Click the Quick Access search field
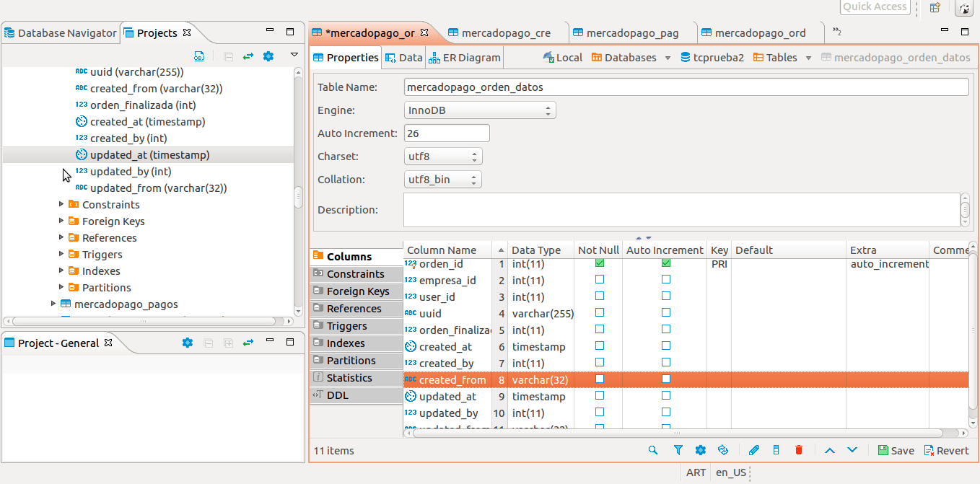Viewport: 980px width, 484px height. (x=875, y=7)
